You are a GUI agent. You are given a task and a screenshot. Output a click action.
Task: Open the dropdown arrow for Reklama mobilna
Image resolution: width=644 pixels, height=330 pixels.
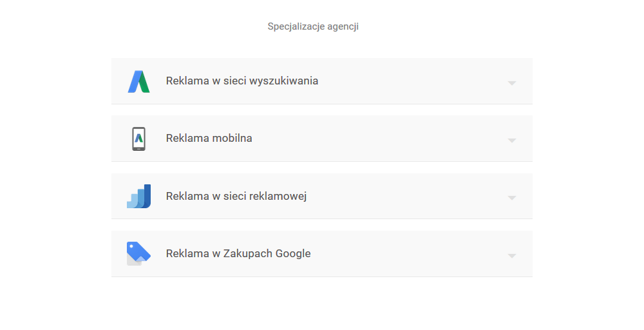click(512, 141)
